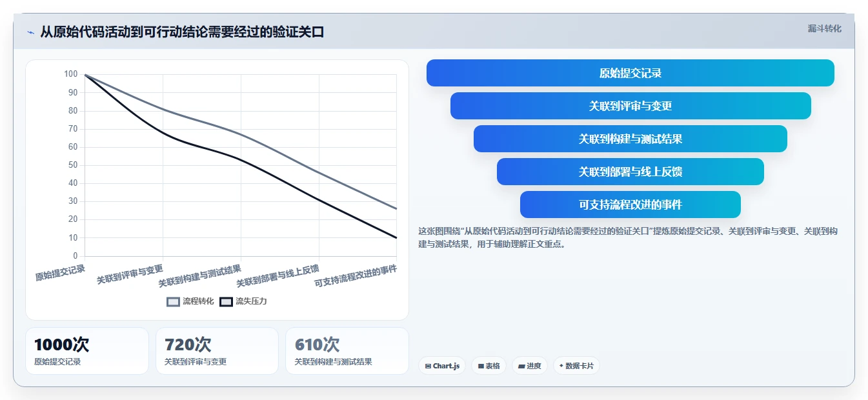Select the 关联到部署与线上反馈 funnel bar
The image size is (868, 400).
coord(630,172)
